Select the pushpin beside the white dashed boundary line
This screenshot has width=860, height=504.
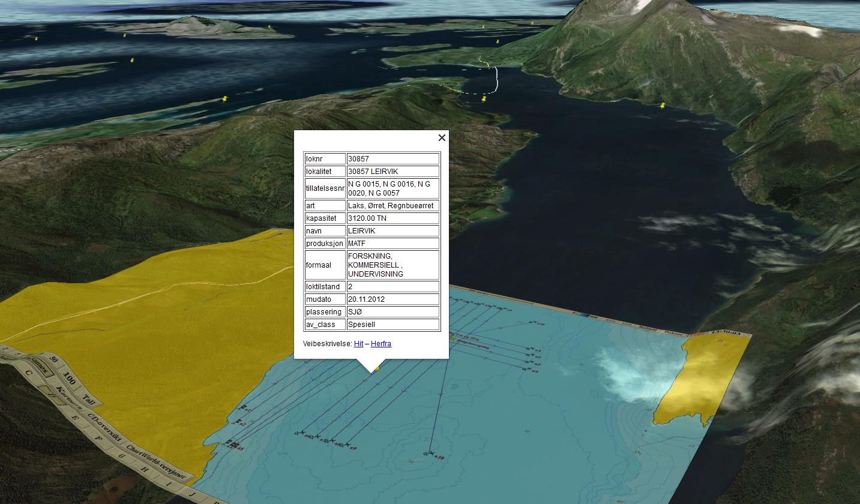[x=484, y=99]
